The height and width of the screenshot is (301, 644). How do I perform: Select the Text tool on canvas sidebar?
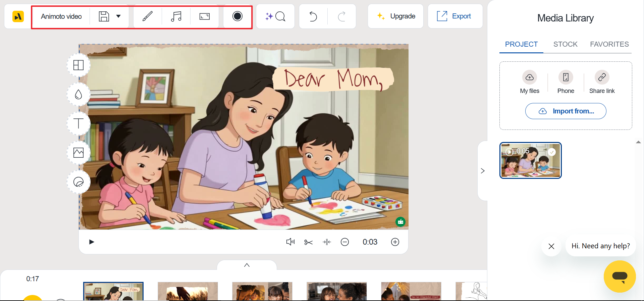click(78, 123)
